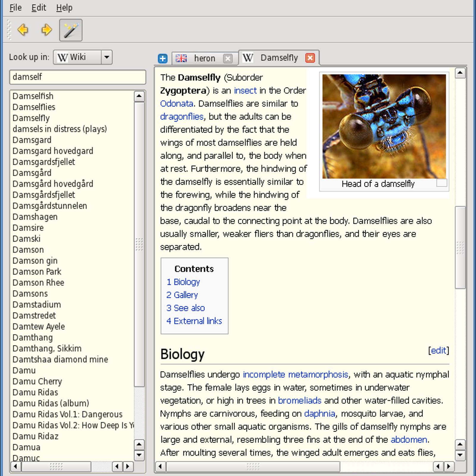
Task: Close the Damselfly tab
Action: click(x=310, y=58)
